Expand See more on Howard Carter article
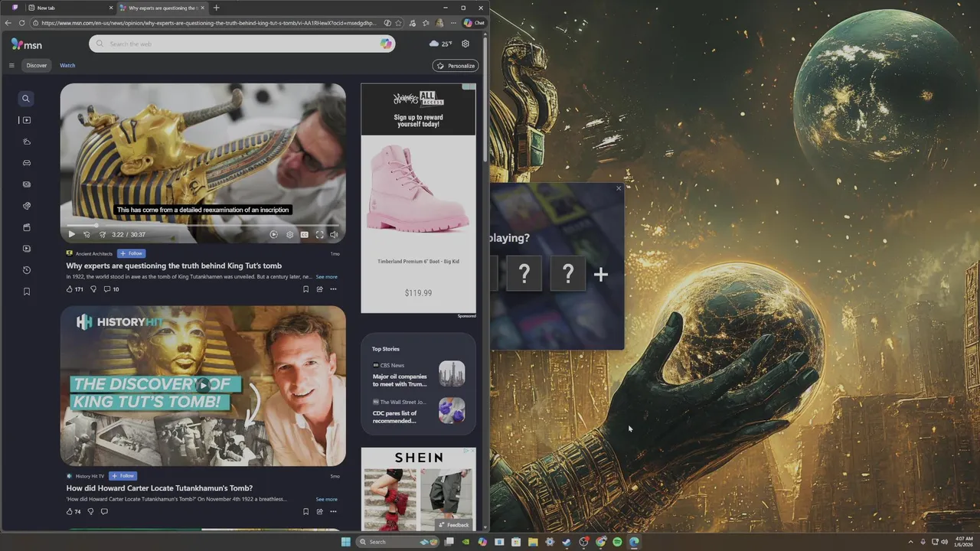980x551 pixels. pyautogui.click(x=326, y=499)
